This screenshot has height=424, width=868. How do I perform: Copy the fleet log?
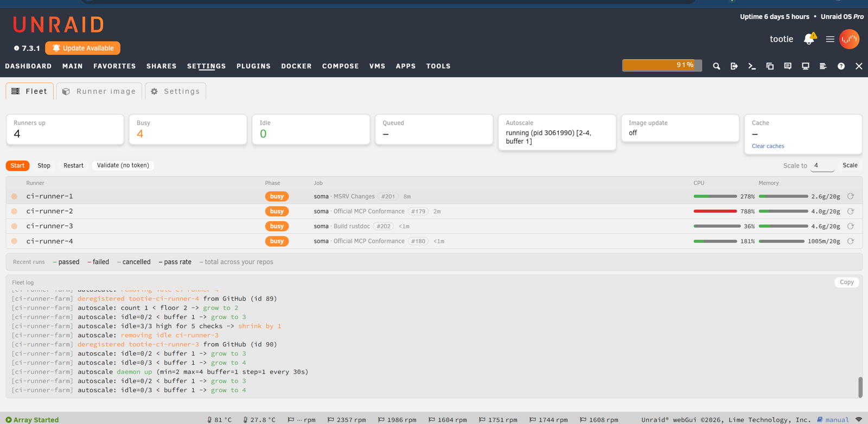[x=847, y=282]
